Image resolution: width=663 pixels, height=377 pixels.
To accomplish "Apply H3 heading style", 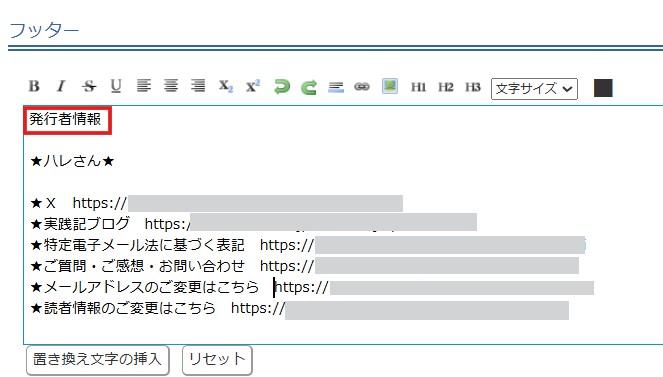I will (473, 87).
